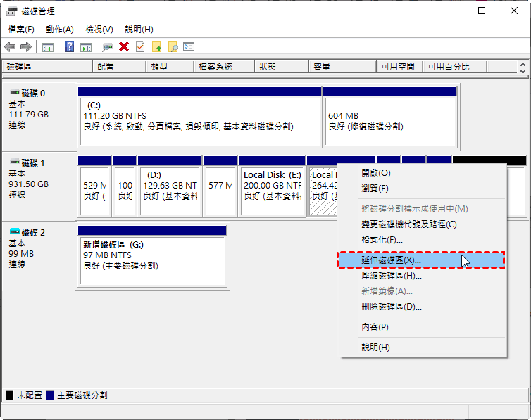The image size is (531, 420).
Task: Open the 檔案(F) menu
Action: tap(21, 30)
